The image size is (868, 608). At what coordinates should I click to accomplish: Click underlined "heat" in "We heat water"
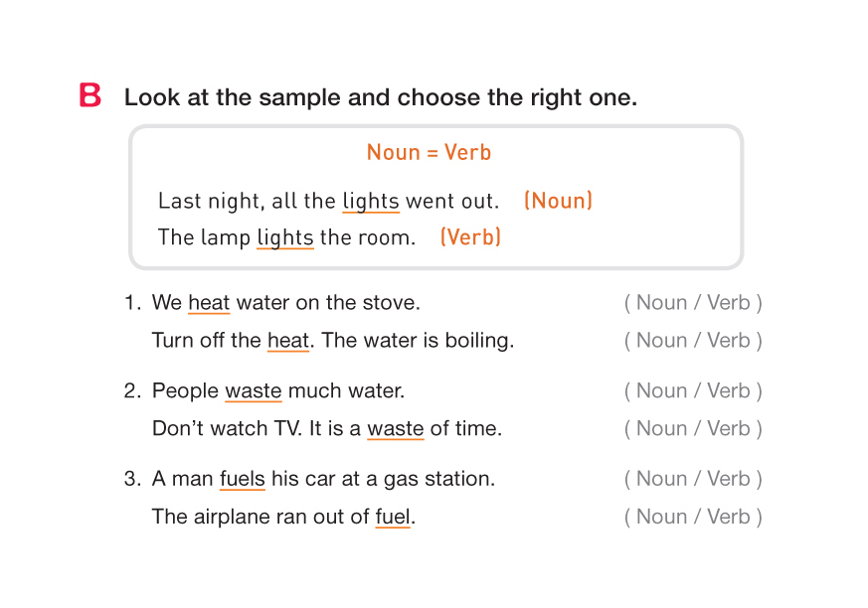209,303
